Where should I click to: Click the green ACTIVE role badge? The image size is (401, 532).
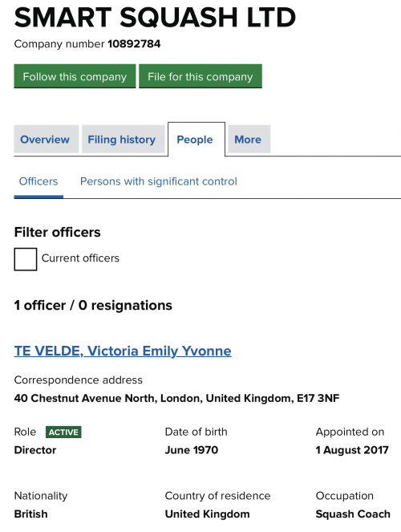pos(63,432)
